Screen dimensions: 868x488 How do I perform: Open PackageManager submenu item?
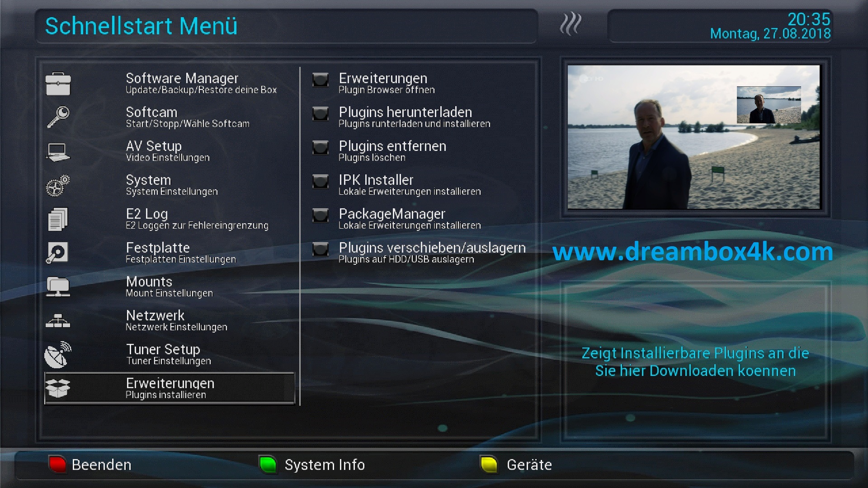tap(419, 219)
